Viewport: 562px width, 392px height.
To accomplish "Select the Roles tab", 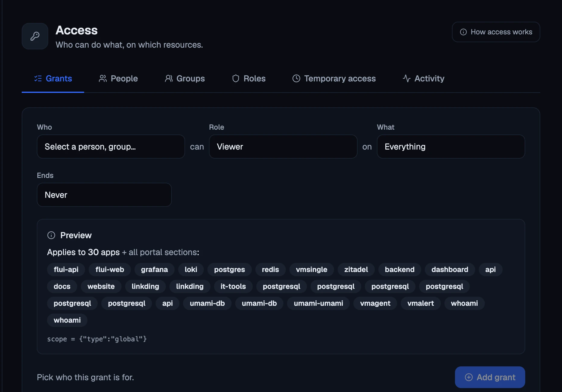I will tap(249, 78).
